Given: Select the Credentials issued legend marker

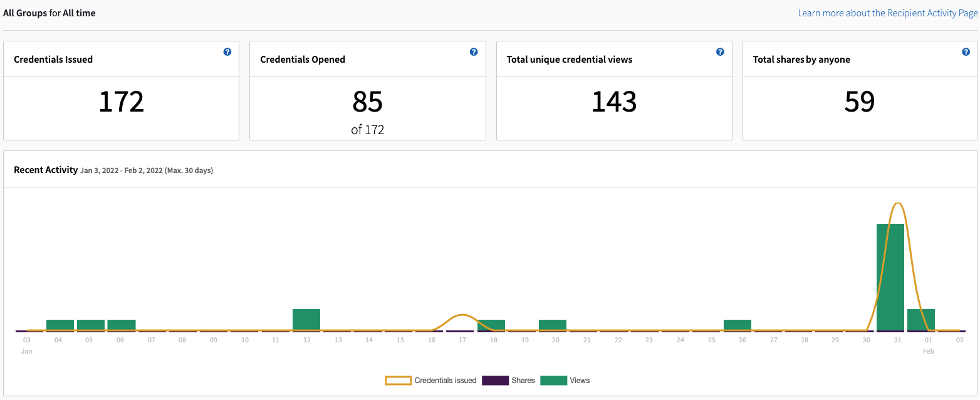Looking at the screenshot, I should [x=397, y=380].
